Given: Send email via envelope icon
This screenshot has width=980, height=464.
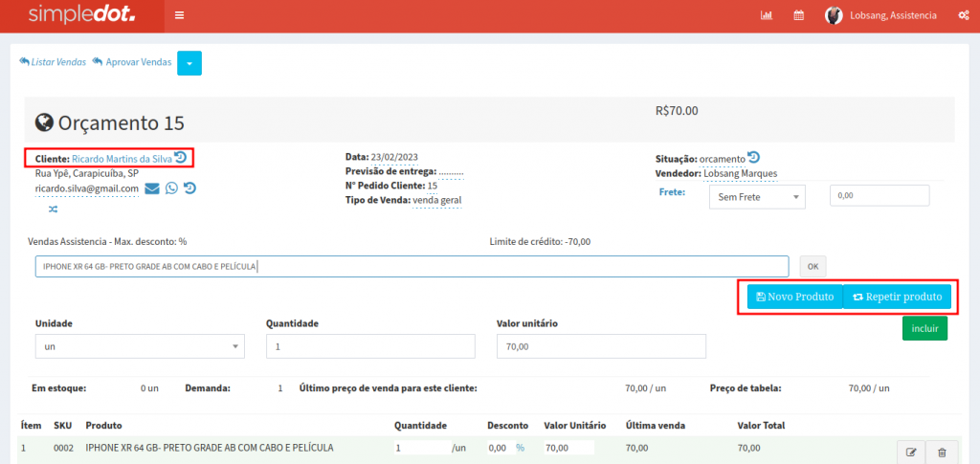Looking at the screenshot, I should 152,188.
